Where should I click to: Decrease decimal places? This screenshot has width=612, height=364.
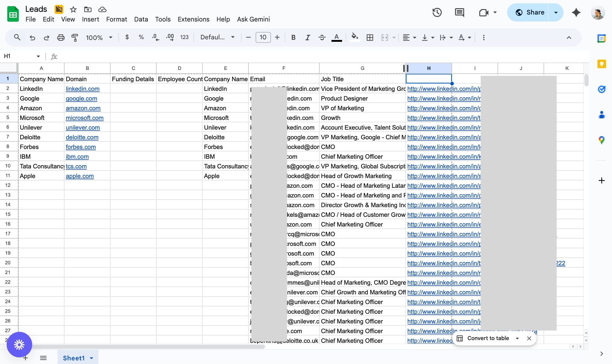click(x=155, y=37)
